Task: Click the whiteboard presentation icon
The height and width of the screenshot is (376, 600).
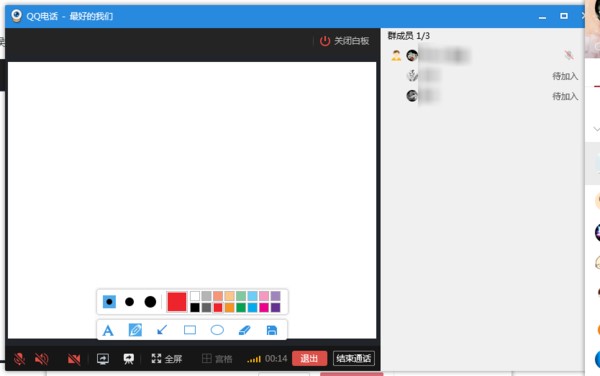Action: 129,359
